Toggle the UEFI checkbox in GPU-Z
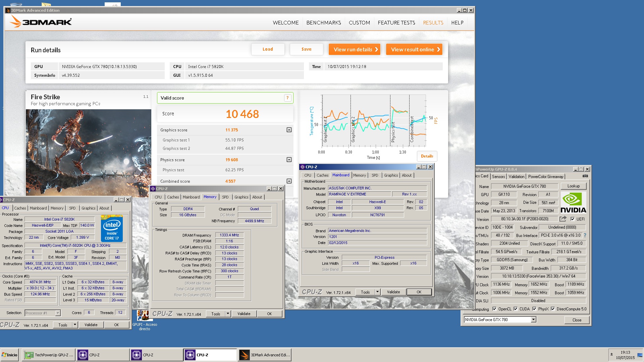The image size is (644, 362). [573, 219]
